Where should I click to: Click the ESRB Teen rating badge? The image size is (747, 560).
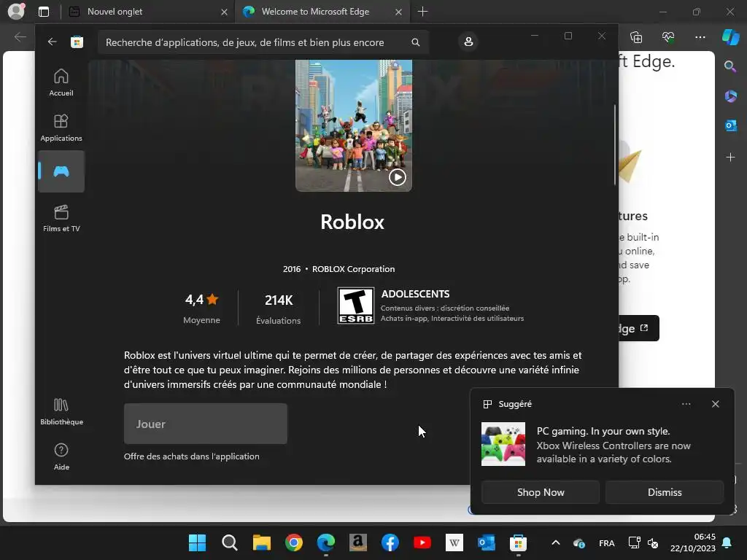355,306
